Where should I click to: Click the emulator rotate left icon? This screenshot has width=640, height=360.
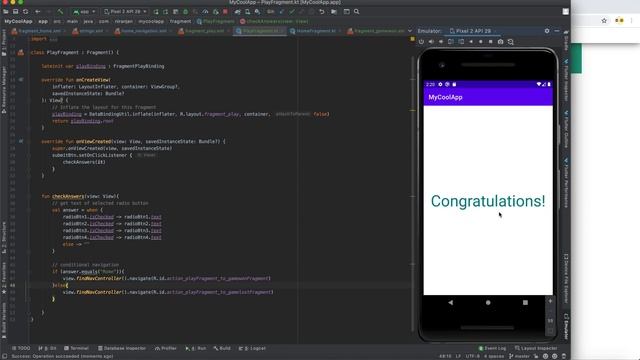(451, 42)
